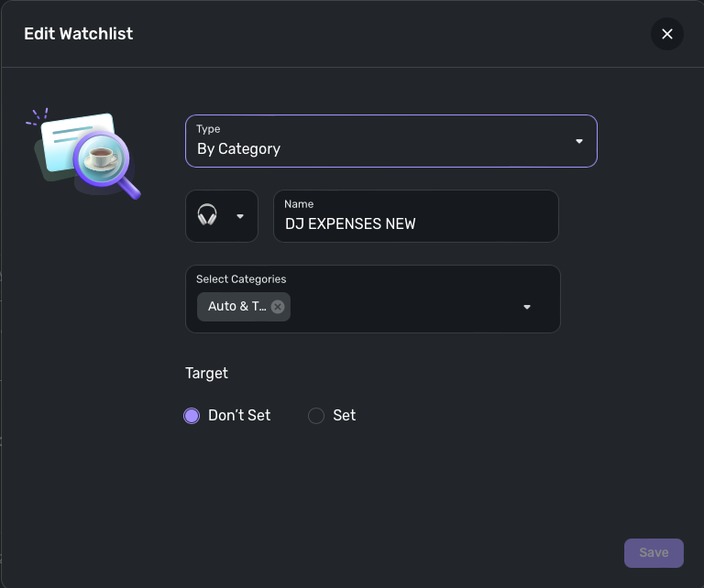Image resolution: width=704 pixels, height=588 pixels.
Task: Select the Don't Set radio button
Action: 192,416
